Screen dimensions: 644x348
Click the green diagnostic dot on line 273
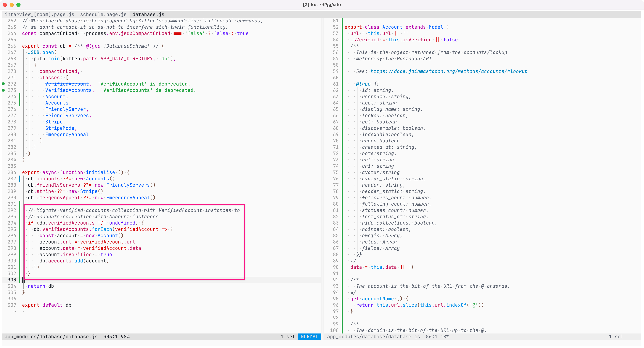3,90
